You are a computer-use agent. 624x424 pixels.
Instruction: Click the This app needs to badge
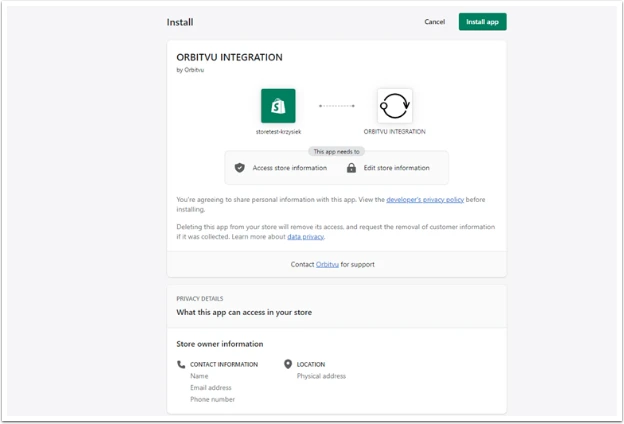(x=336, y=151)
